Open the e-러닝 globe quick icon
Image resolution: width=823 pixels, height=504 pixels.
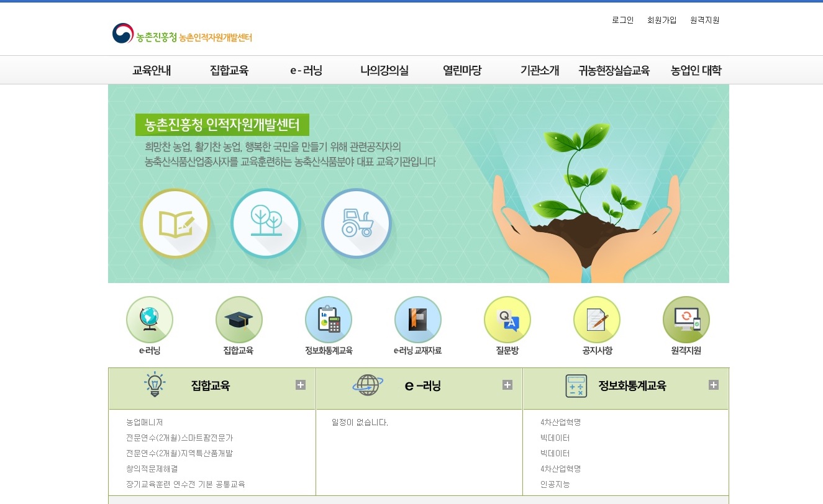pos(150,320)
